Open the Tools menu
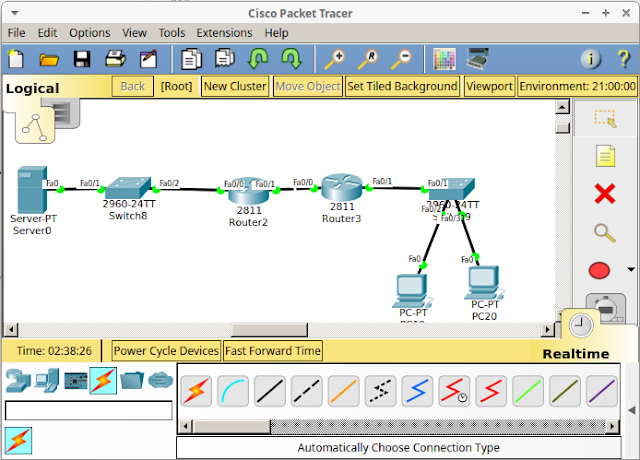640x460 pixels. (172, 33)
